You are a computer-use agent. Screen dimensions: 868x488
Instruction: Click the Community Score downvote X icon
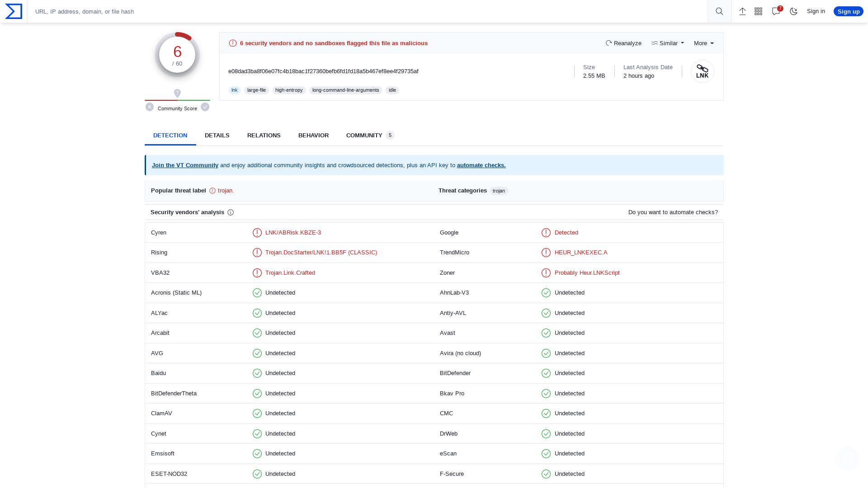[x=150, y=107]
